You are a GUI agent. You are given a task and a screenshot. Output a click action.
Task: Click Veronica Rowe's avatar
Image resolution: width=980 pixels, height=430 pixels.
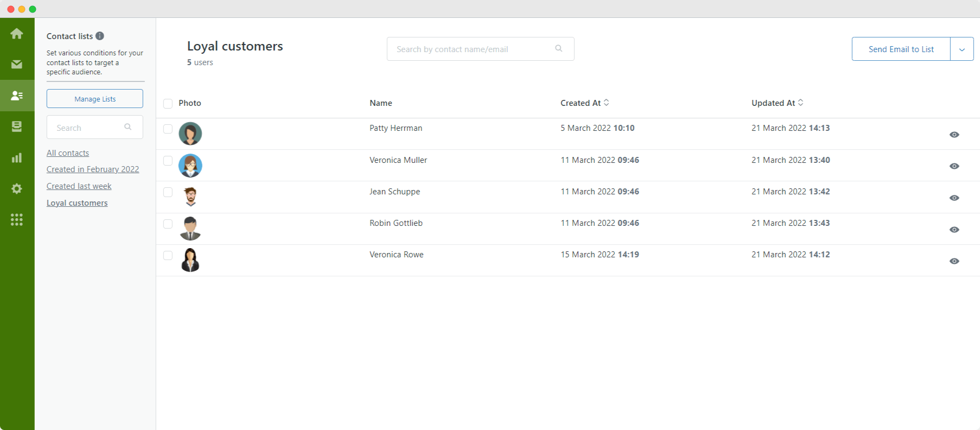pyautogui.click(x=190, y=260)
